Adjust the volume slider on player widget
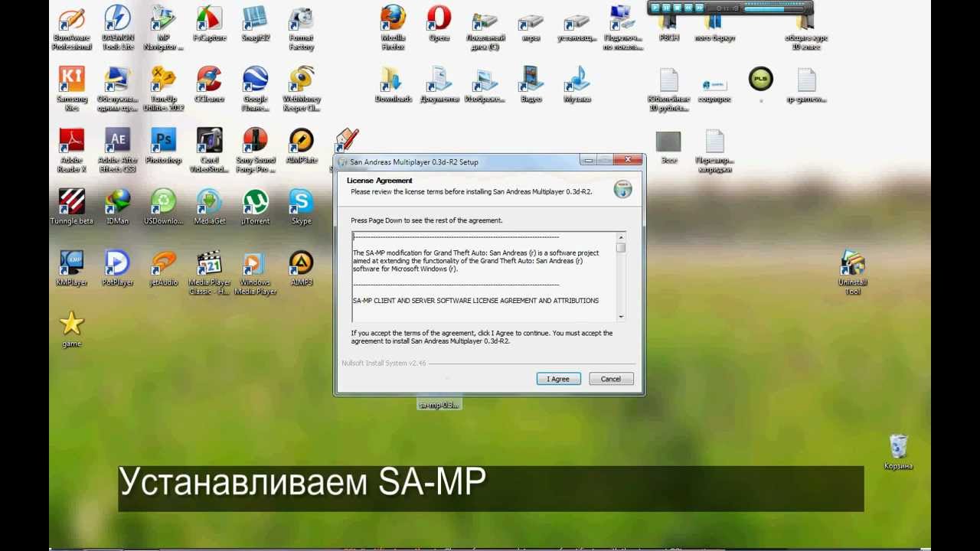Screen dimensions: 980x551 (774, 9)
